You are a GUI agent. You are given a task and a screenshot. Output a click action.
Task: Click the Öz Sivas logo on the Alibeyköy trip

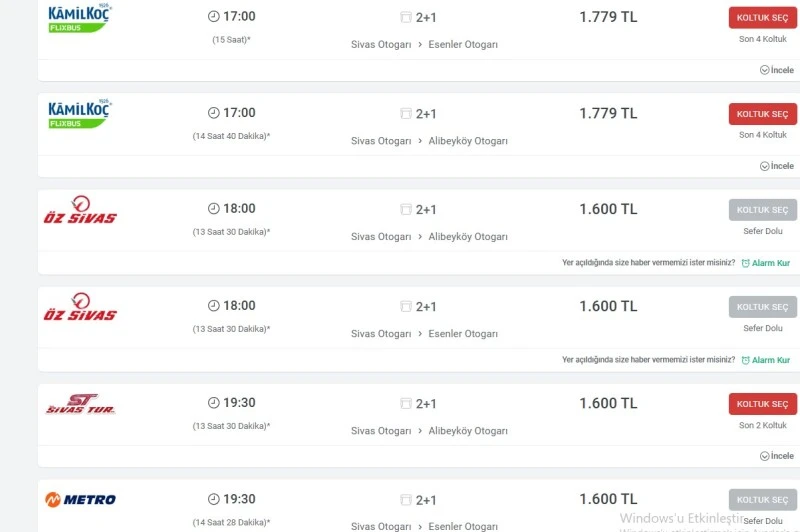[x=80, y=210]
